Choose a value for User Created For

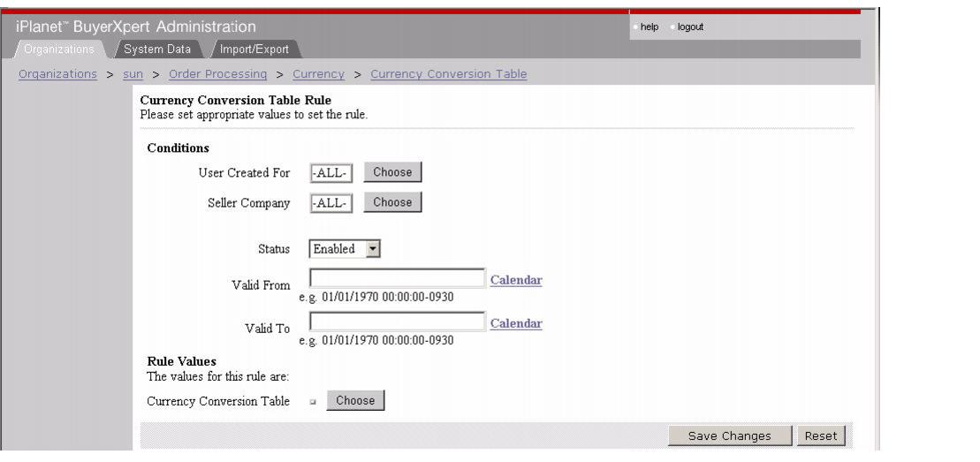[x=392, y=172]
